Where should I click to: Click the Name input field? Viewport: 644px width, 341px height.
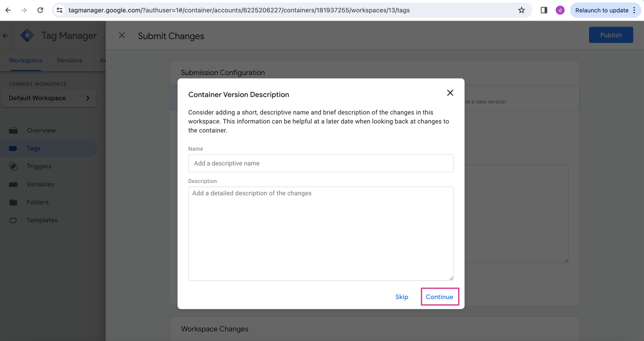point(321,163)
